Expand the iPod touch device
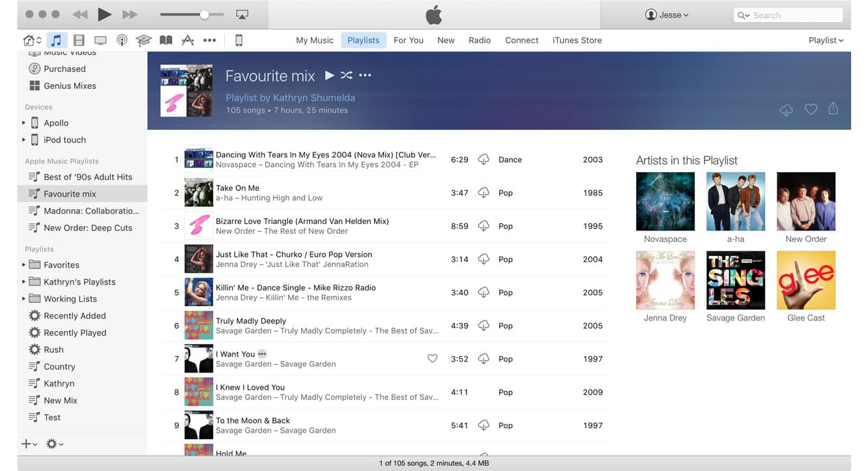The image size is (868, 471). [24, 139]
